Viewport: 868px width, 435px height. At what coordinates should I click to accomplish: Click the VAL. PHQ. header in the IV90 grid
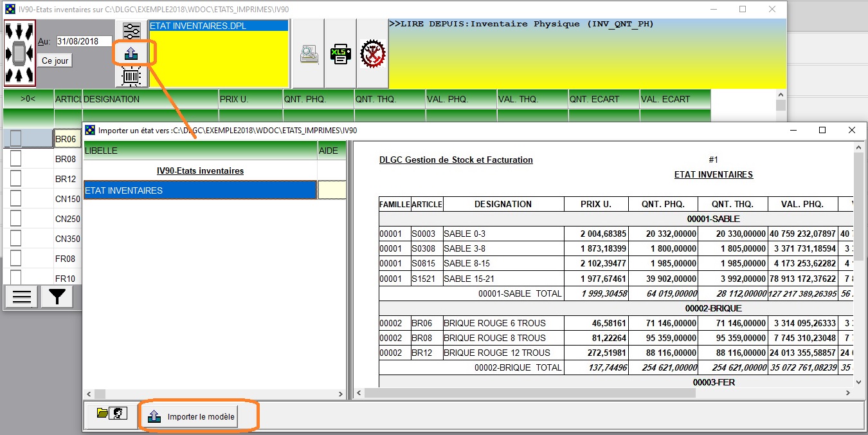(461, 99)
